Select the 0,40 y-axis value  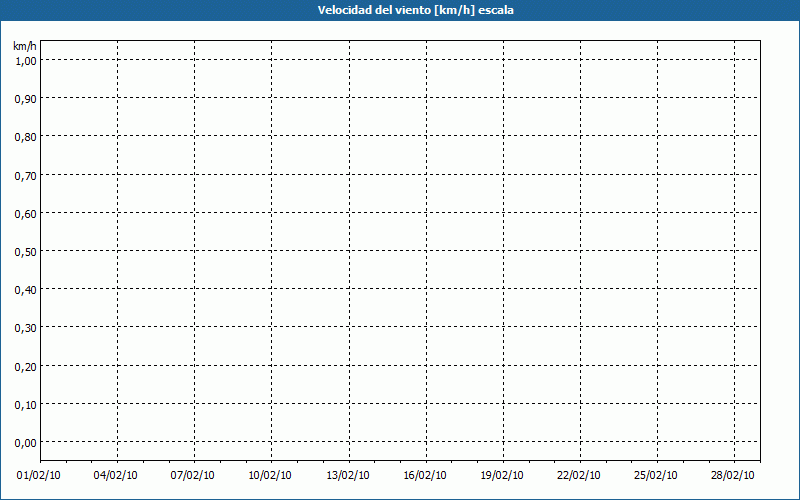26,290
